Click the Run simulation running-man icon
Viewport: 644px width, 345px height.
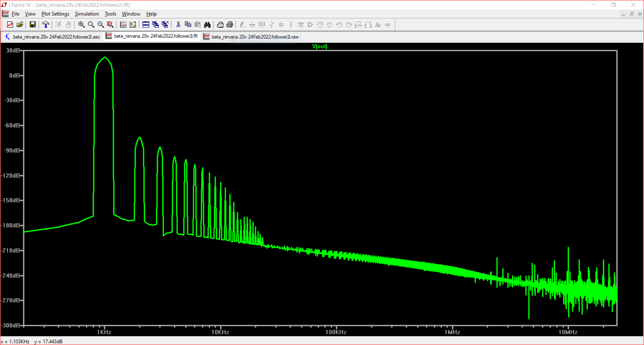pyautogui.click(x=58, y=24)
